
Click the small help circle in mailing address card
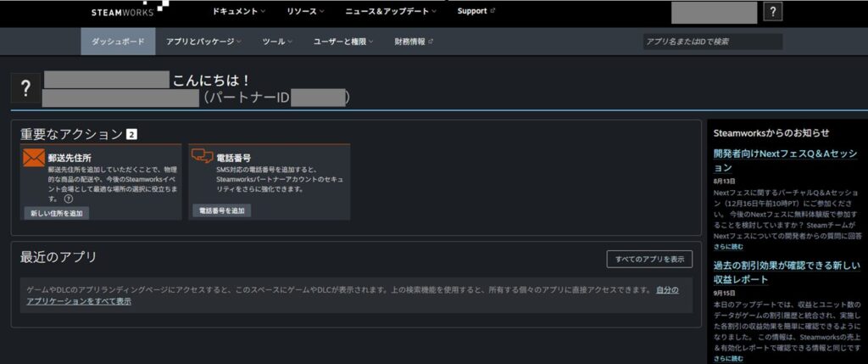point(68,199)
